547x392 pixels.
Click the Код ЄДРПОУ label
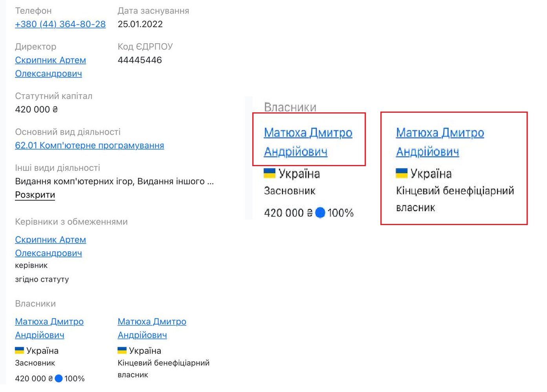tap(145, 47)
